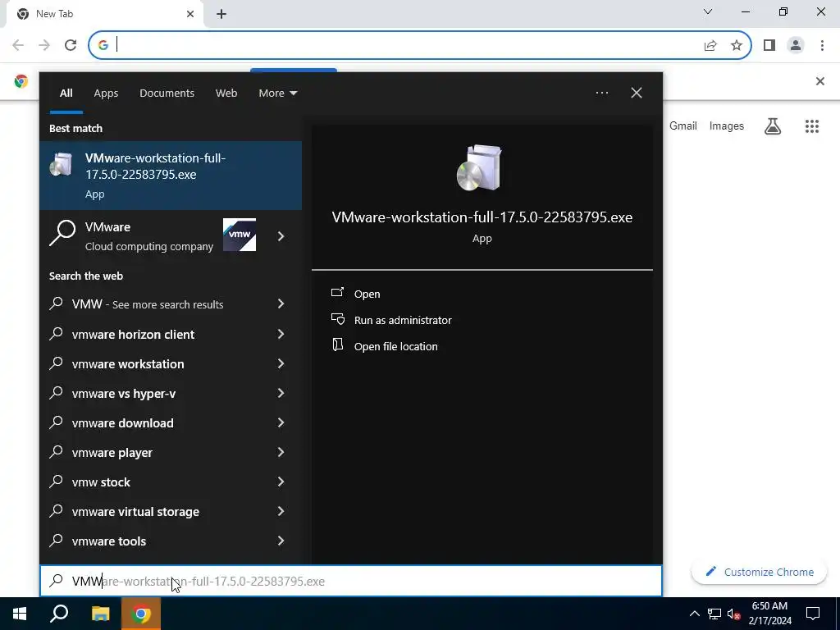Open the Chrome tab search chevron
The height and width of the screenshot is (630, 840).
click(x=708, y=11)
